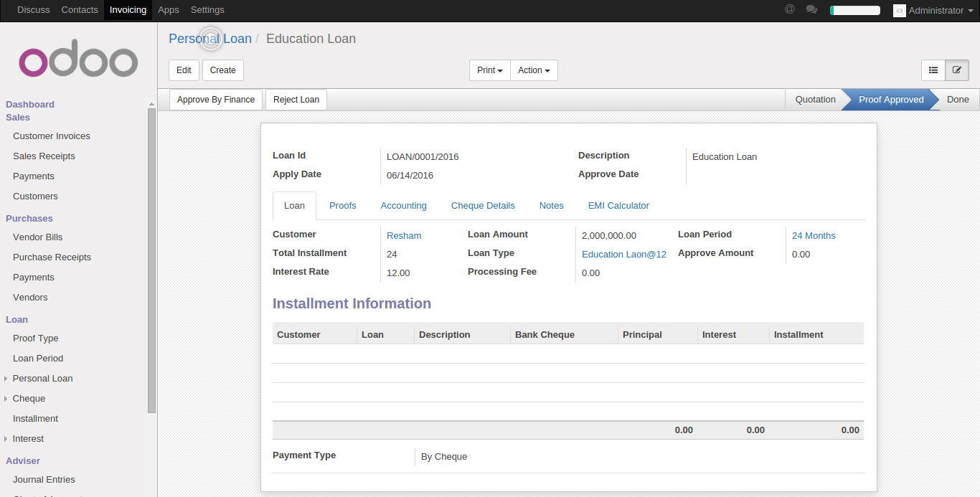Open the Print dropdown

coord(490,70)
